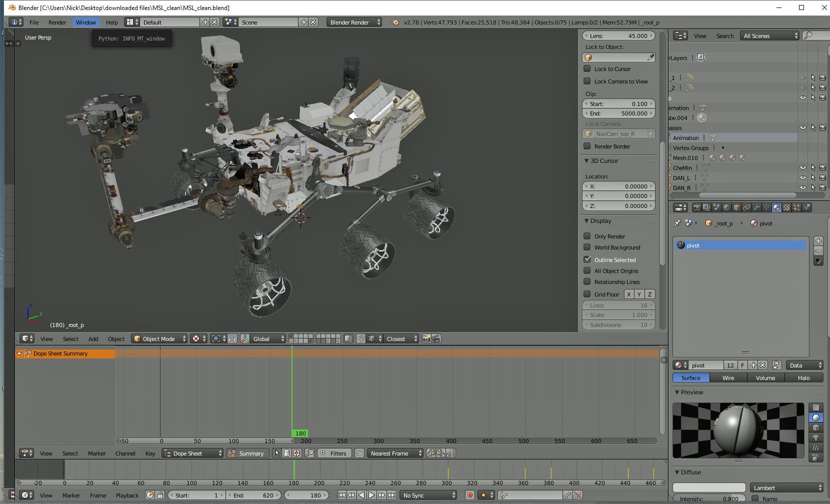Open the Render menu

point(57,22)
